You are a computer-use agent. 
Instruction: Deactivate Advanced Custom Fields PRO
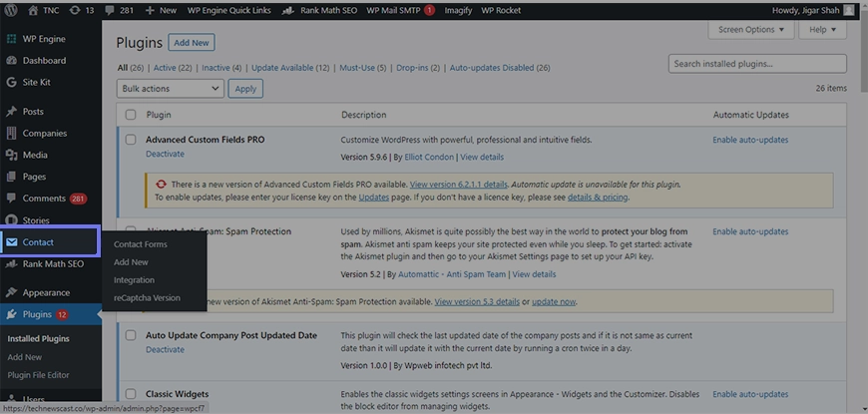click(165, 154)
